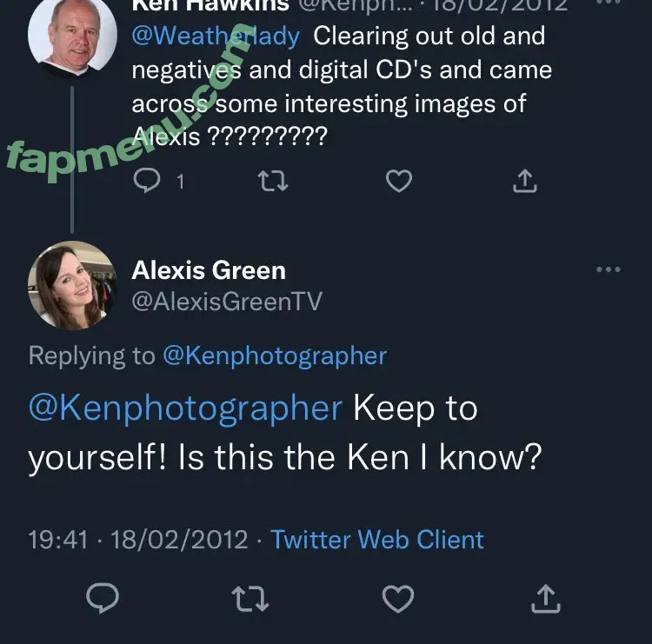Click the 19:41 · 18/02/2012 timestamp
Screen dimensions: 652x644
(x=138, y=539)
